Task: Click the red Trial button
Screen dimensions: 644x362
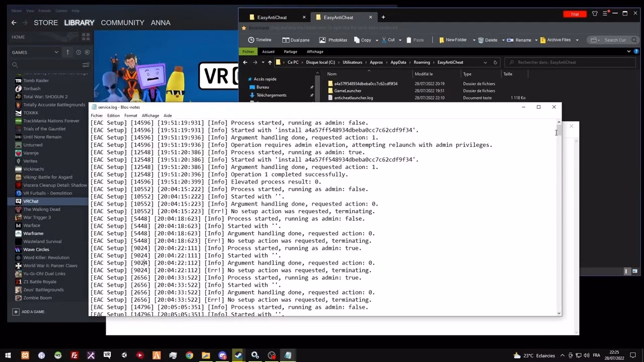Action: coord(575,14)
